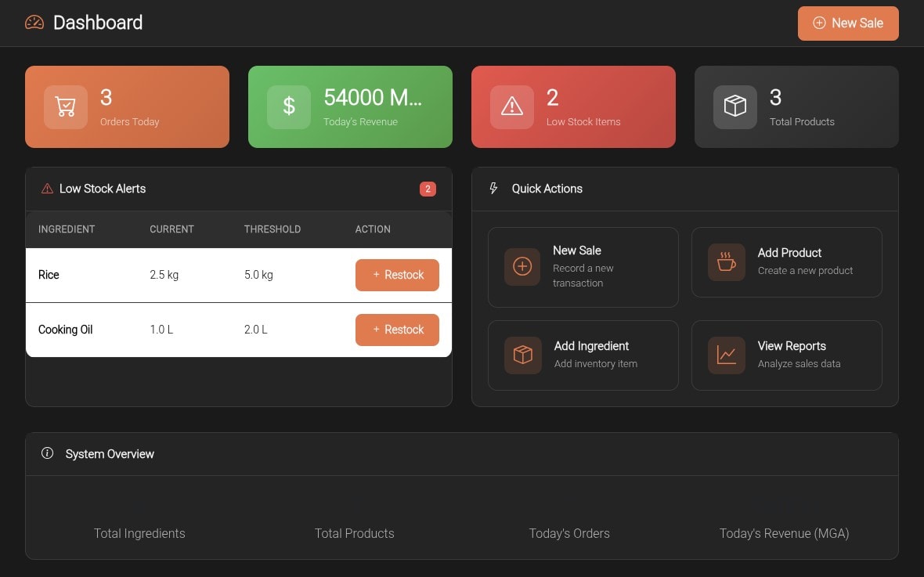Click the box icon in the Add Ingredient action
This screenshot has width=924, height=577.
tap(523, 355)
